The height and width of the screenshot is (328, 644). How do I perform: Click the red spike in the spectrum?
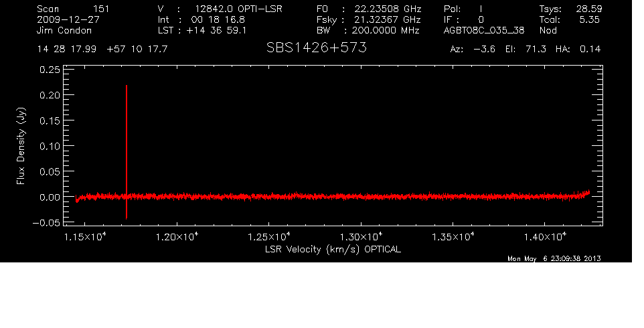[127, 152]
